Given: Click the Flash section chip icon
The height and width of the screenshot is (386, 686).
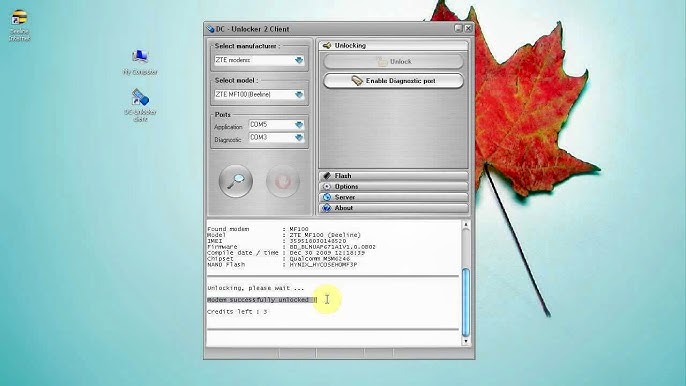Looking at the screenshot, I should click(326, 175).
